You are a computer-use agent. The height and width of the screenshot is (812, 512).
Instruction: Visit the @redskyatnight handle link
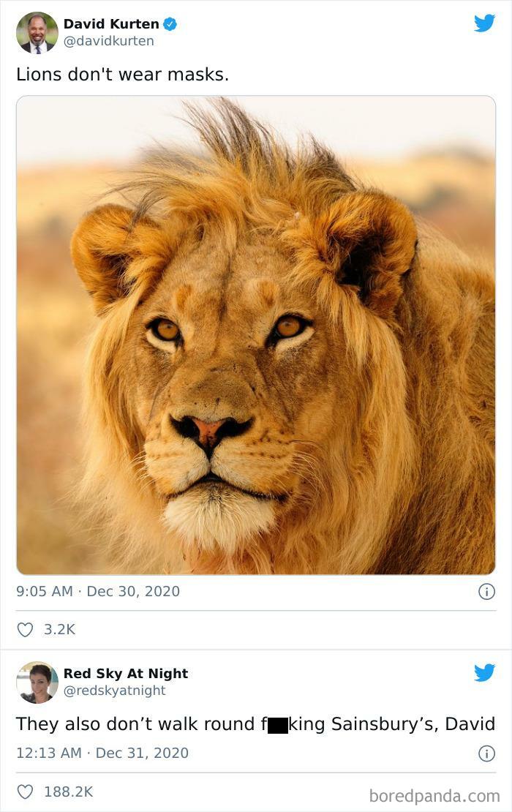(x=115, y=691)
